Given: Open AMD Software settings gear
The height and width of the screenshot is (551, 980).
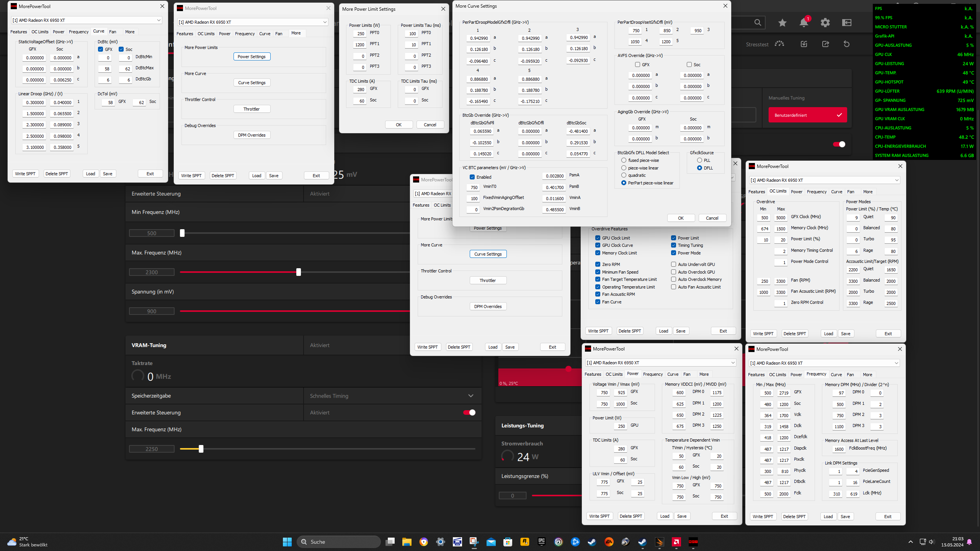Looking at the screenshot, I should [x=825, y=23].
